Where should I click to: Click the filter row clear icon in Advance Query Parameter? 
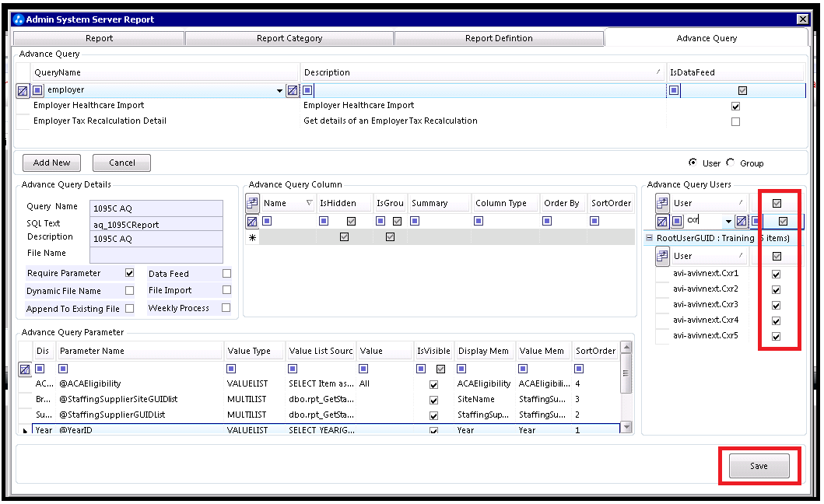click(25, 369)
